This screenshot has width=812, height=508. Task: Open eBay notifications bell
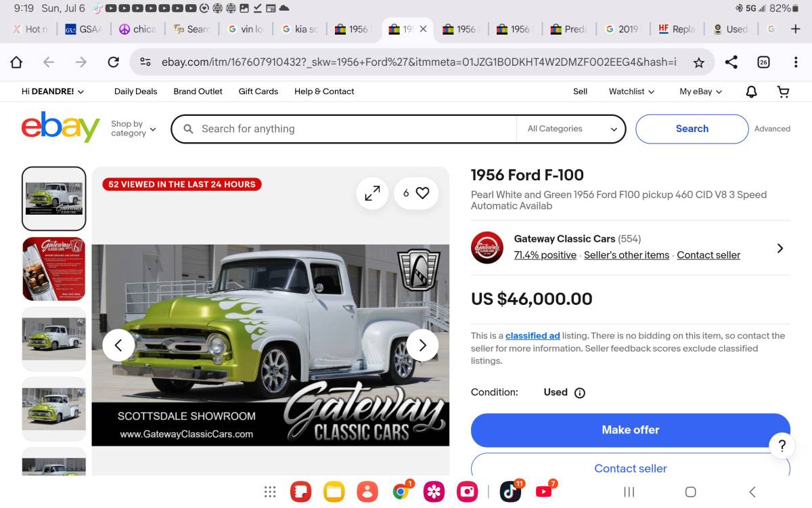(x=751, y=91)
